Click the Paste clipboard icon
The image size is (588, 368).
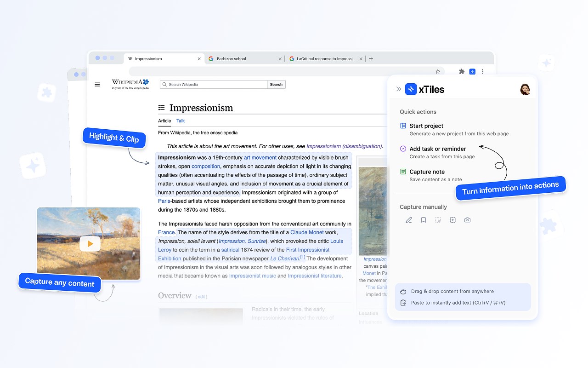[403, 303]
